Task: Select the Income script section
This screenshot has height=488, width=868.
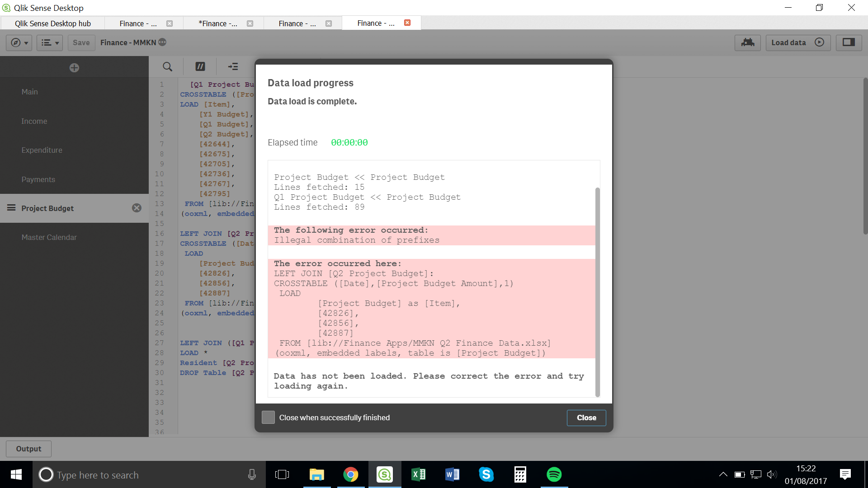Action: (74, 121)
